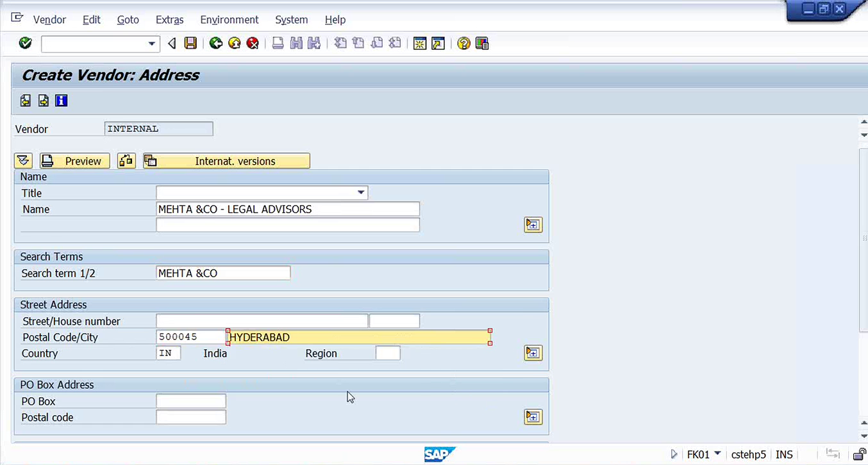This screenshot has width=868, height=465.
Task: Click the Street input field
Action: click(x=262, y=321)
